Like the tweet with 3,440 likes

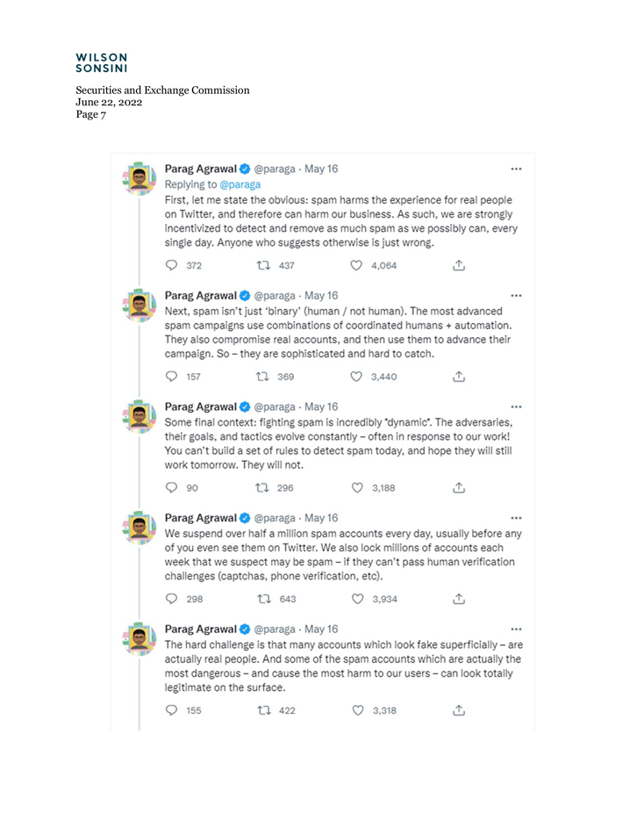(x=355, y=377)
